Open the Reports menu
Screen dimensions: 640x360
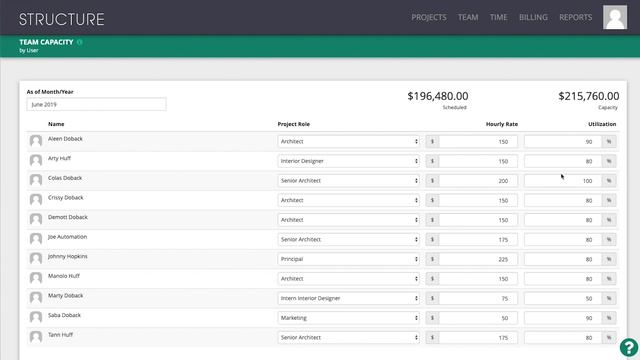tap(576, 18)
